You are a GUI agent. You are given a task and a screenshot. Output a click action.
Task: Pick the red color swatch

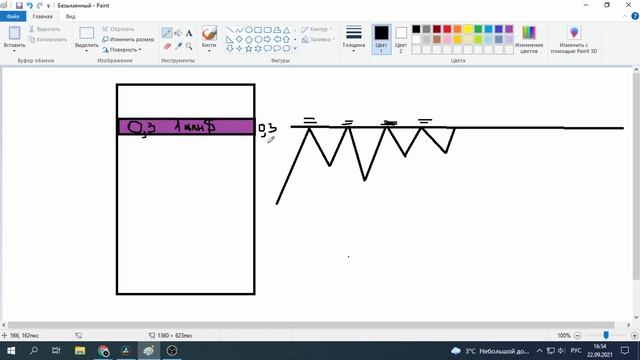coord(447,29)
